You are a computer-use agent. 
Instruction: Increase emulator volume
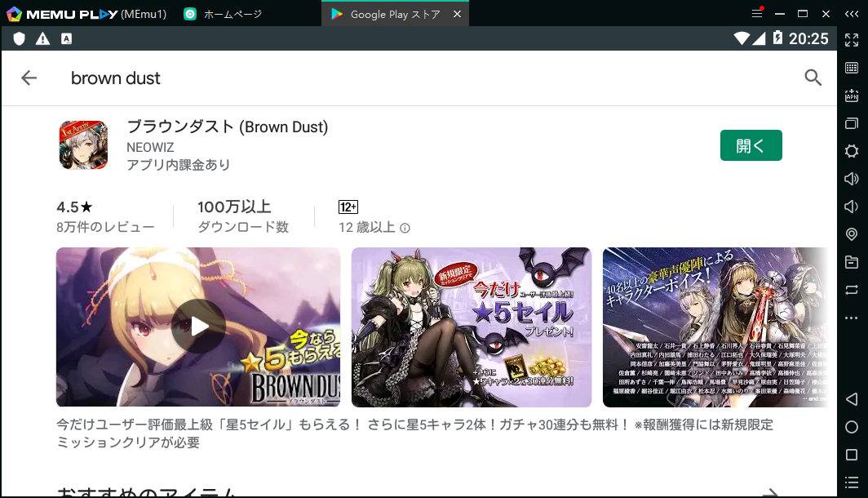tap(852, 178)
